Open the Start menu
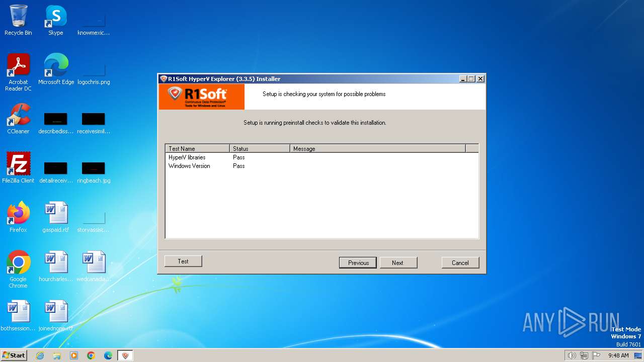Viewport: 644px width, 362px height. 14,355
